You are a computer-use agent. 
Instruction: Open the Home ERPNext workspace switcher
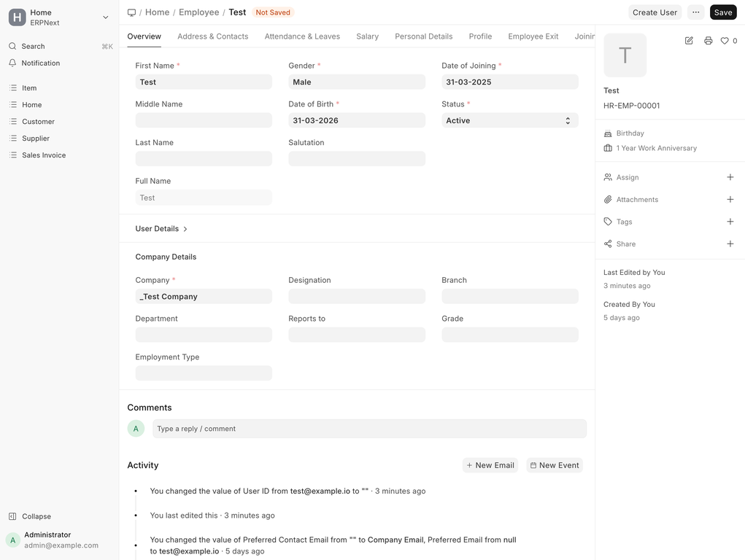click(59, 17)
